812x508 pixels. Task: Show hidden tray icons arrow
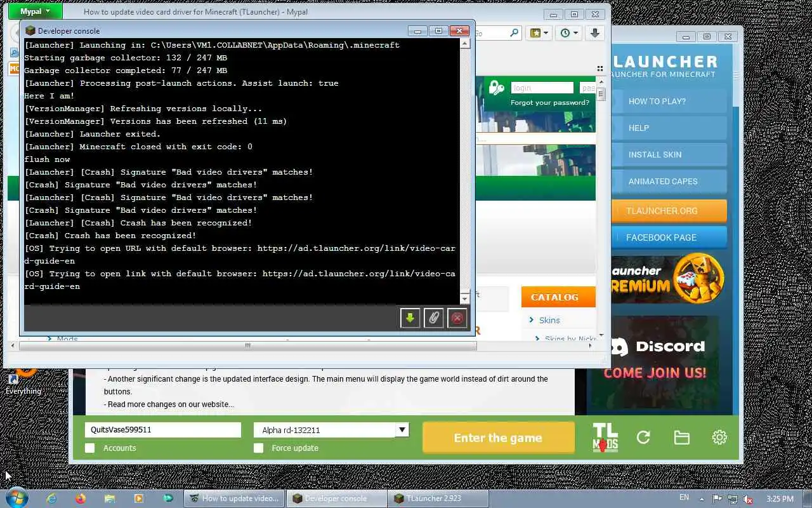[x=702, y=499]
